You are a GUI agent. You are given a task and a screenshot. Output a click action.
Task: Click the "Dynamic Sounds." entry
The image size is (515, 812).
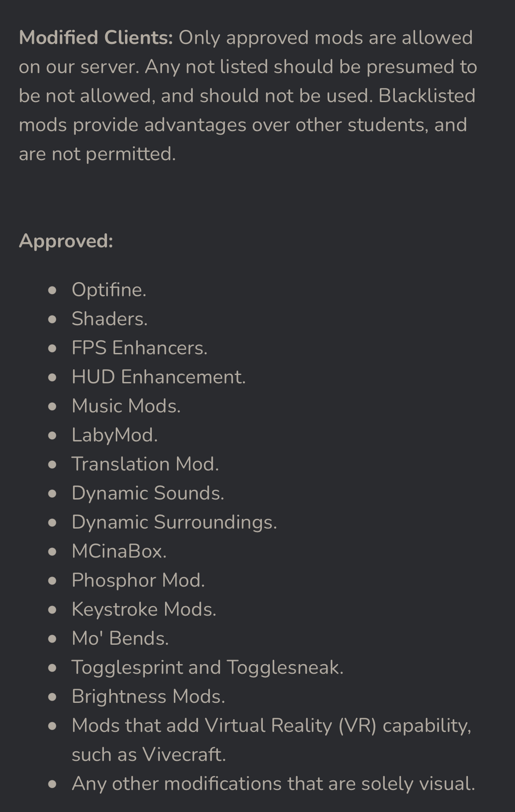point(148,493)
